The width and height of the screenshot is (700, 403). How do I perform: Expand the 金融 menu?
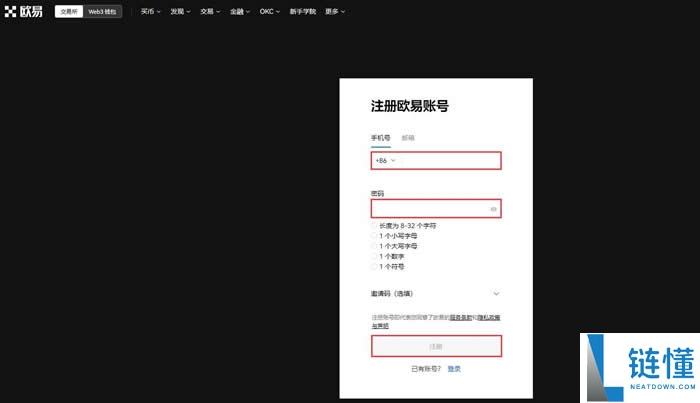click(240, 12)
